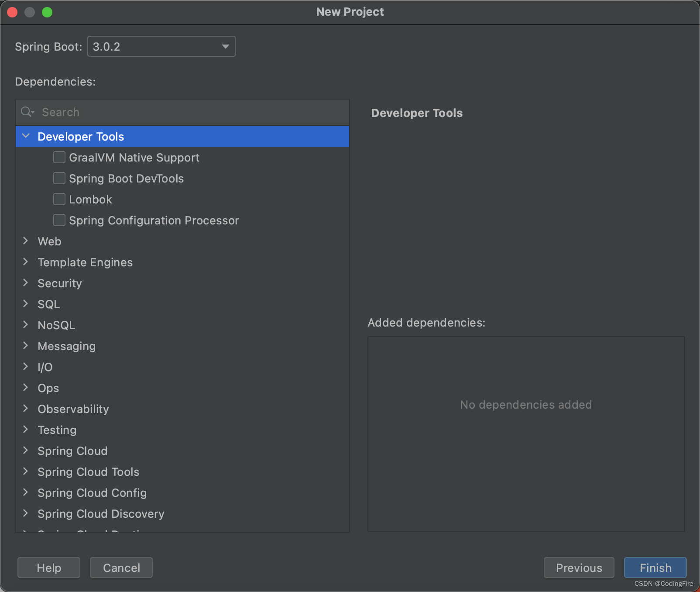Go back with the Previous button
This screenshot has width=700, height=592.
point(579,568)
